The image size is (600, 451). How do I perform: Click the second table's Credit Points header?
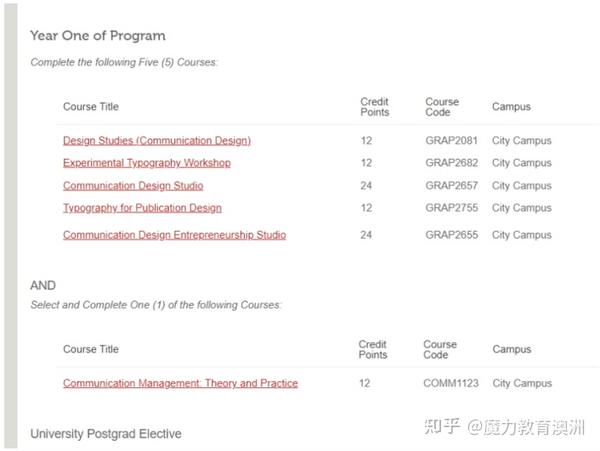373,349
